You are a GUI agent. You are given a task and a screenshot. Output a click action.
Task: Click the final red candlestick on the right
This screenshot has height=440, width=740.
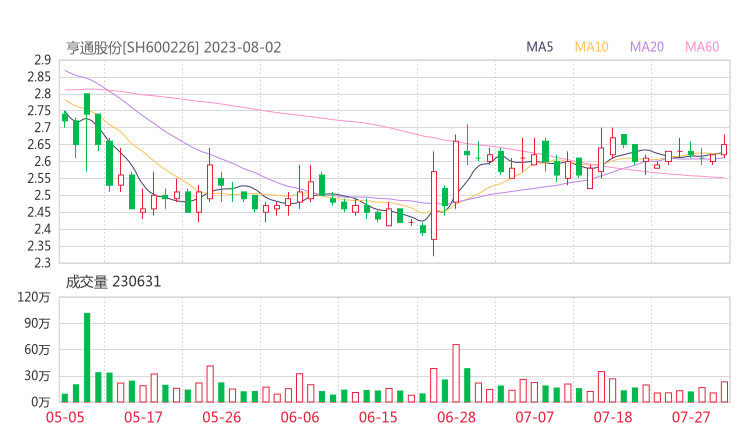[x=724, y=146]
